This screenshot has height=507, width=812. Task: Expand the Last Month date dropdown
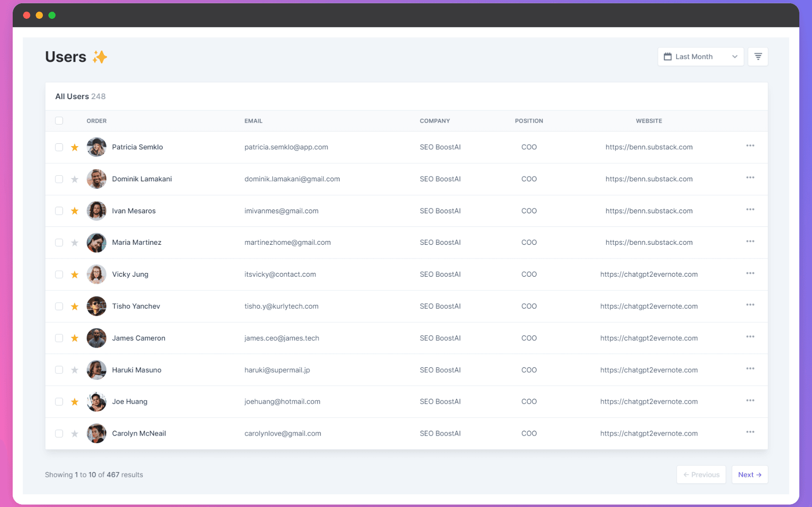701,56
